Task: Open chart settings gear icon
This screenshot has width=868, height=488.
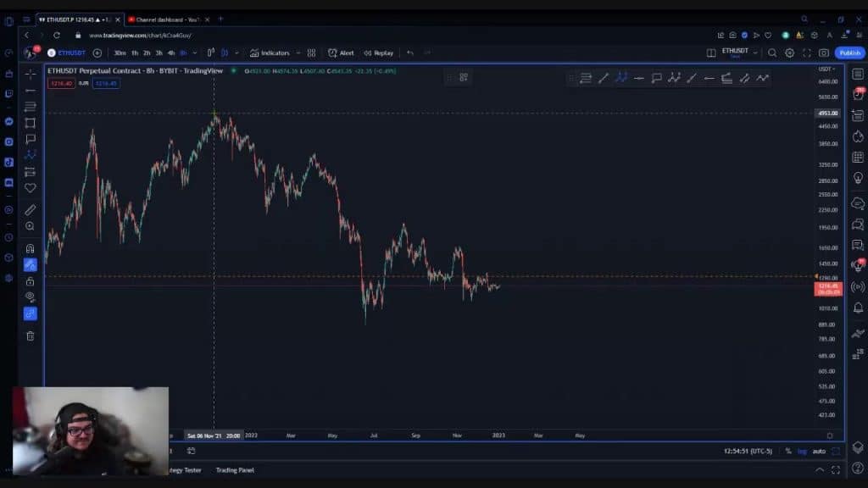Action: (789, 53)
